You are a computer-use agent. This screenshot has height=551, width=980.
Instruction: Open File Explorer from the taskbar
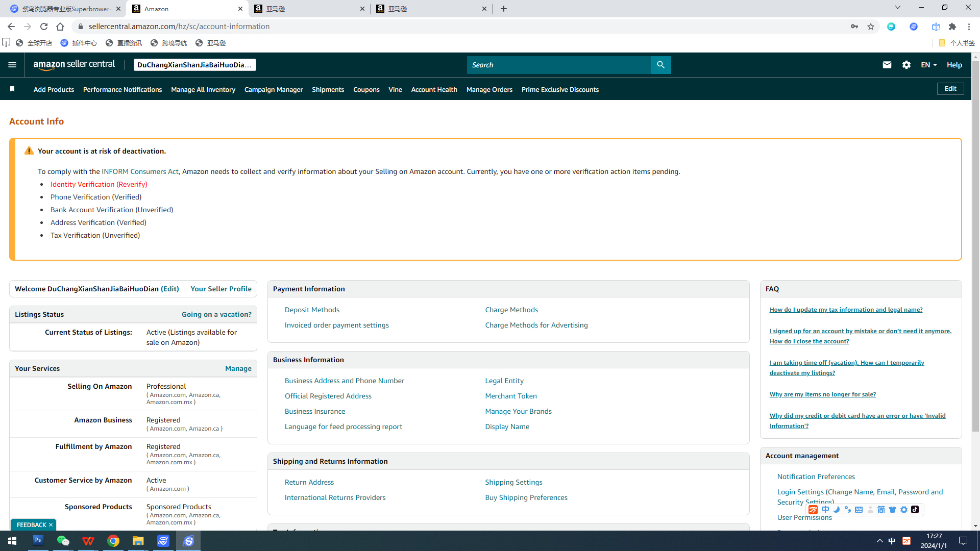tap(138, 540)
